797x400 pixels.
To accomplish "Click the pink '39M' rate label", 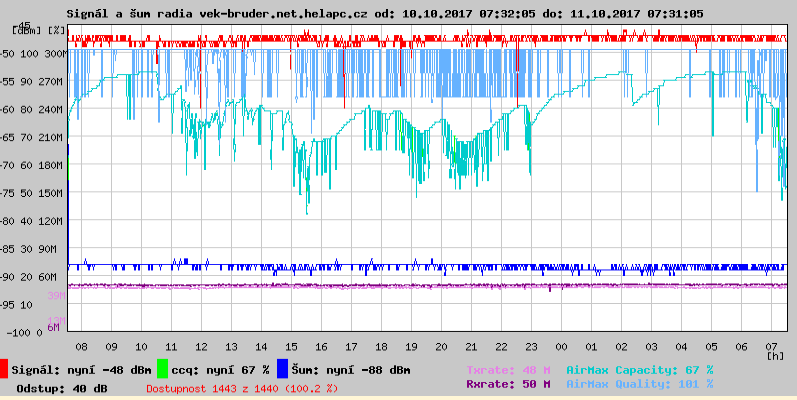I will pos(56,295).
